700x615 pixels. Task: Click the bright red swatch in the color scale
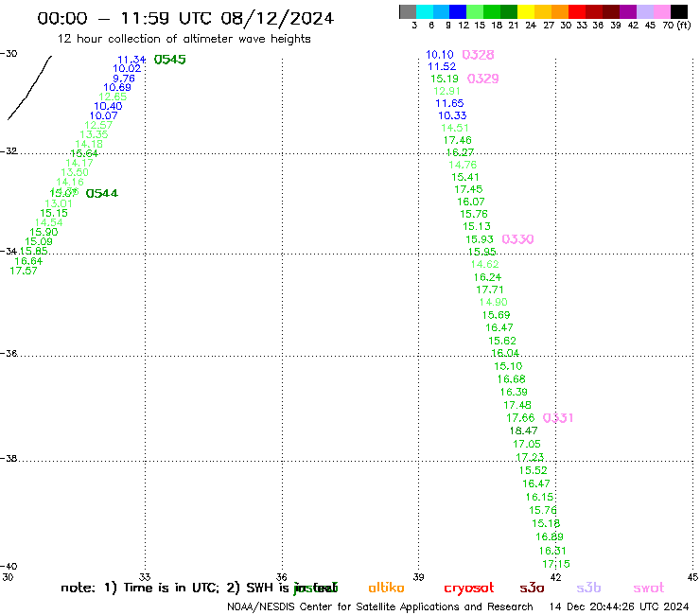click(x=577, y=11)
